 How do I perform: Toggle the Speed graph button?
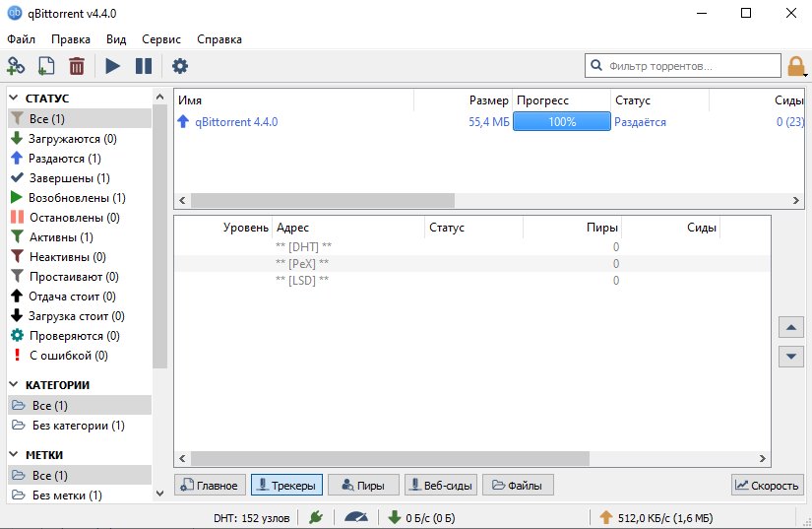tap(767, 485)
